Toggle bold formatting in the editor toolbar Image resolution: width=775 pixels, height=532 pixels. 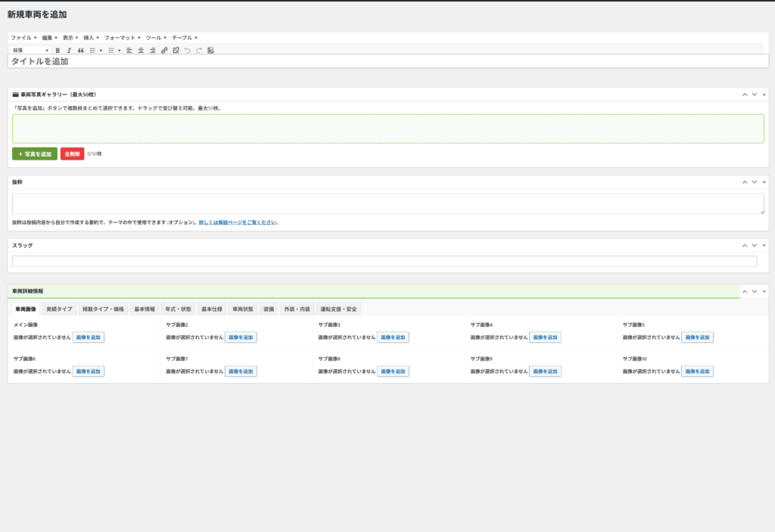coord(58,51)
